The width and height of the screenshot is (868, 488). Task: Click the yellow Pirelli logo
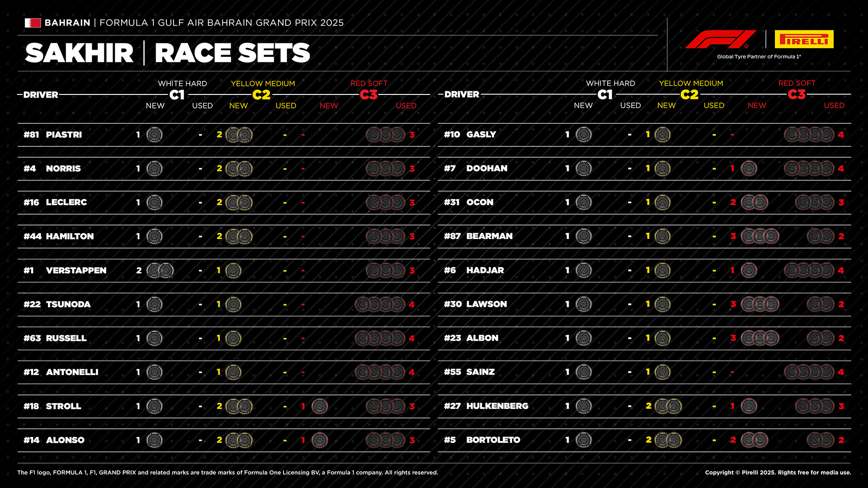(804, 39)
